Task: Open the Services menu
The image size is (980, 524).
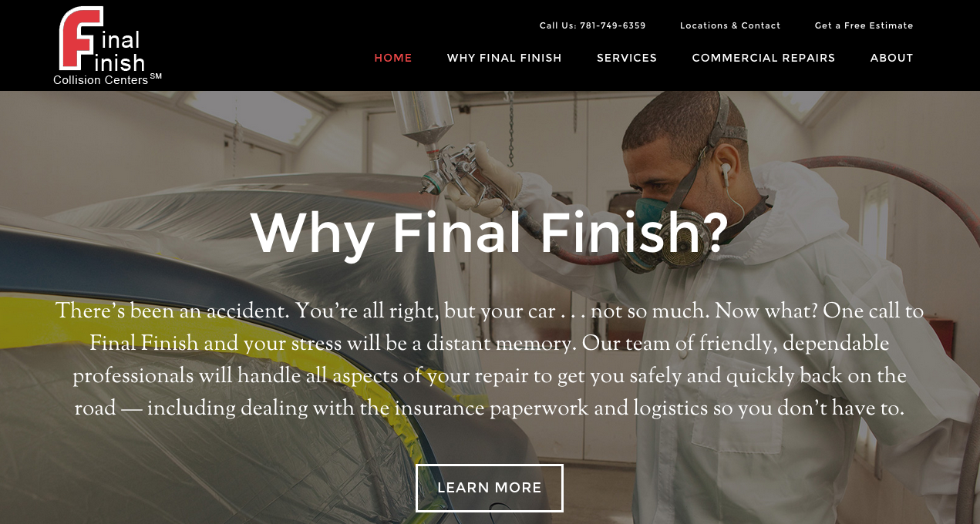Action: point(627,58)
